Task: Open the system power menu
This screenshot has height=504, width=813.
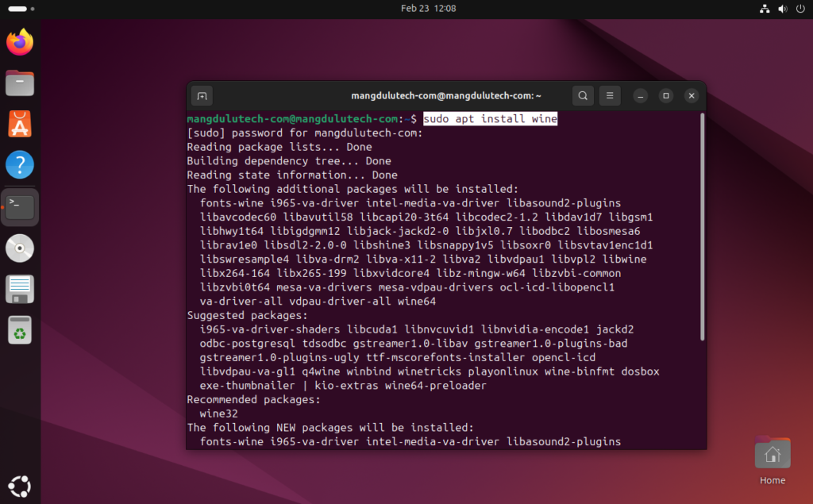Action: coord(801,9)
